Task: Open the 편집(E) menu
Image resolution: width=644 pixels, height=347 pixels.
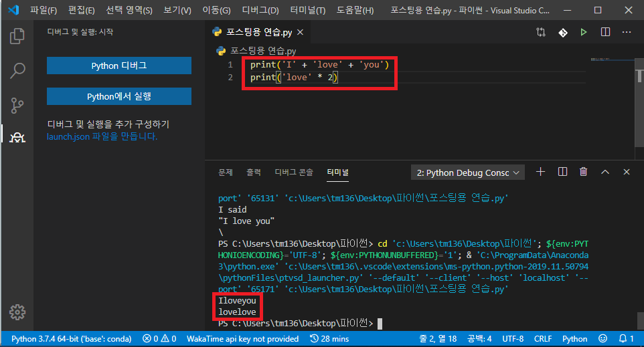Action: [81, 10]
